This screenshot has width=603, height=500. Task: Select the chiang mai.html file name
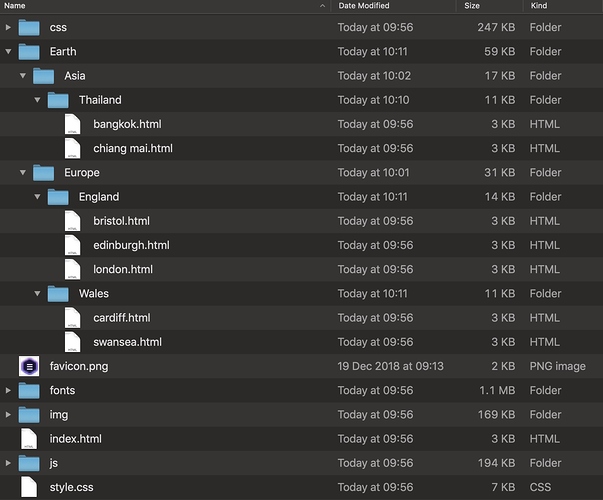(132, 149)
